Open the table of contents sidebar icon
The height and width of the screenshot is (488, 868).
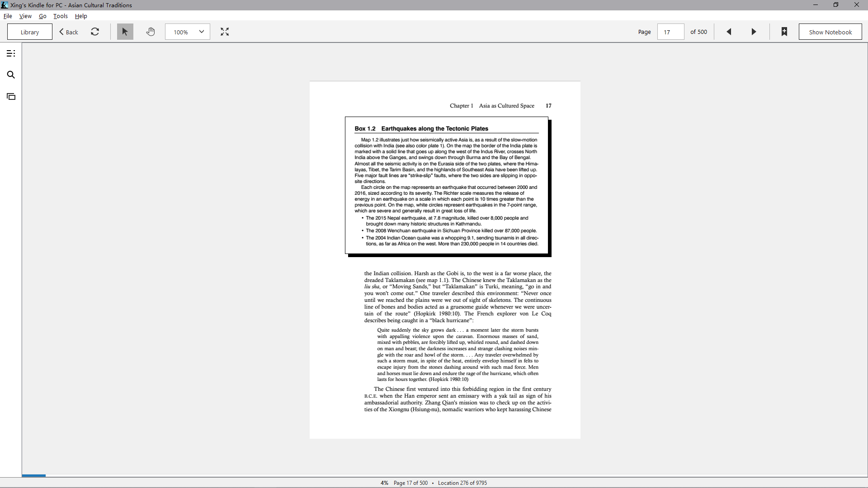point(11,53)
